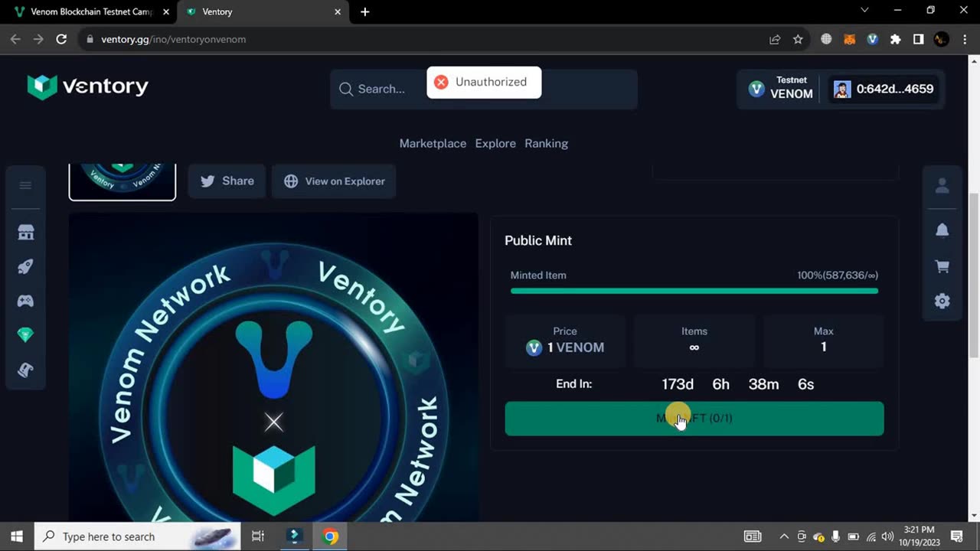Toggle the Chrome side panel icon
This screenshot has width=980, height=551.
pos(919,39)
